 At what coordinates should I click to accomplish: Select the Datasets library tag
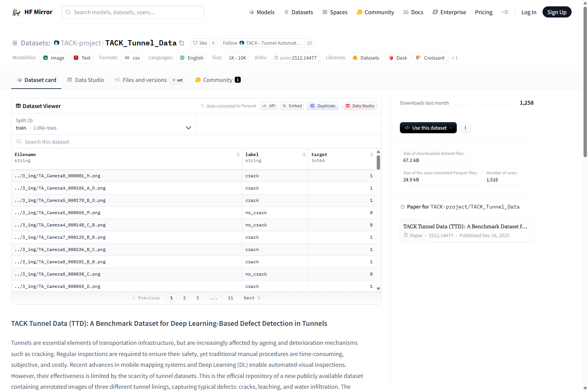(366, 58)
